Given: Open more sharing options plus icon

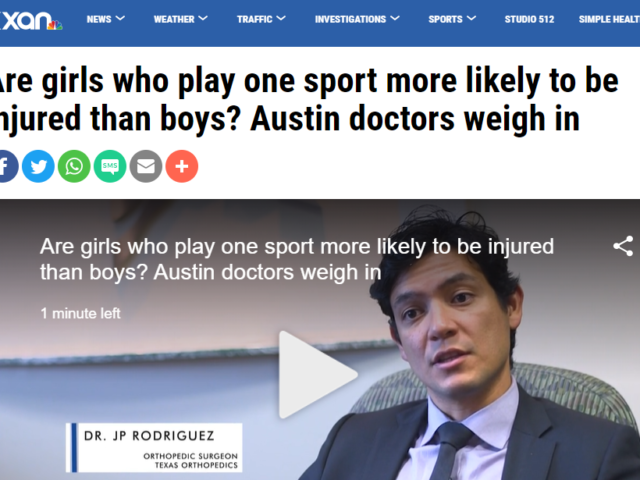Looking at the screenshot, I should tap(182, 166).
